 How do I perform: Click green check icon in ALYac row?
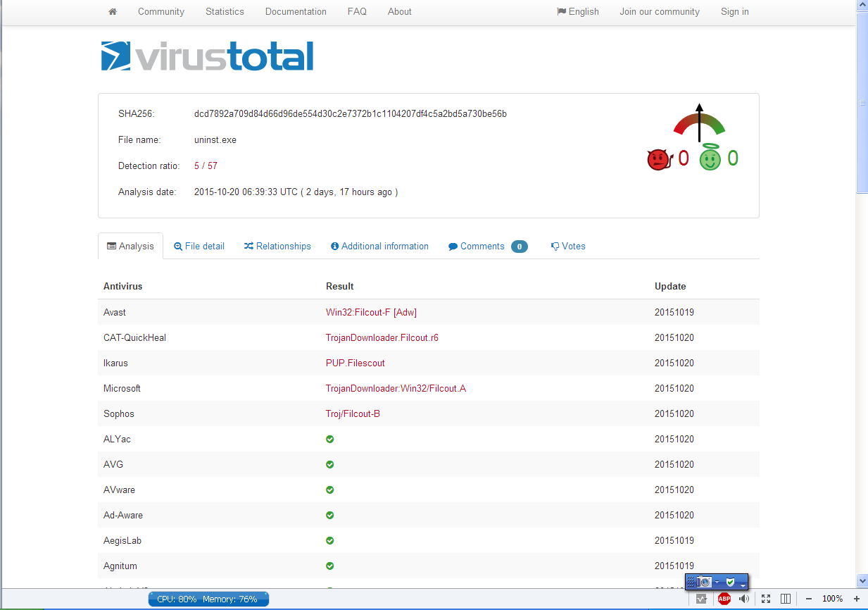[x=330, y=439]
